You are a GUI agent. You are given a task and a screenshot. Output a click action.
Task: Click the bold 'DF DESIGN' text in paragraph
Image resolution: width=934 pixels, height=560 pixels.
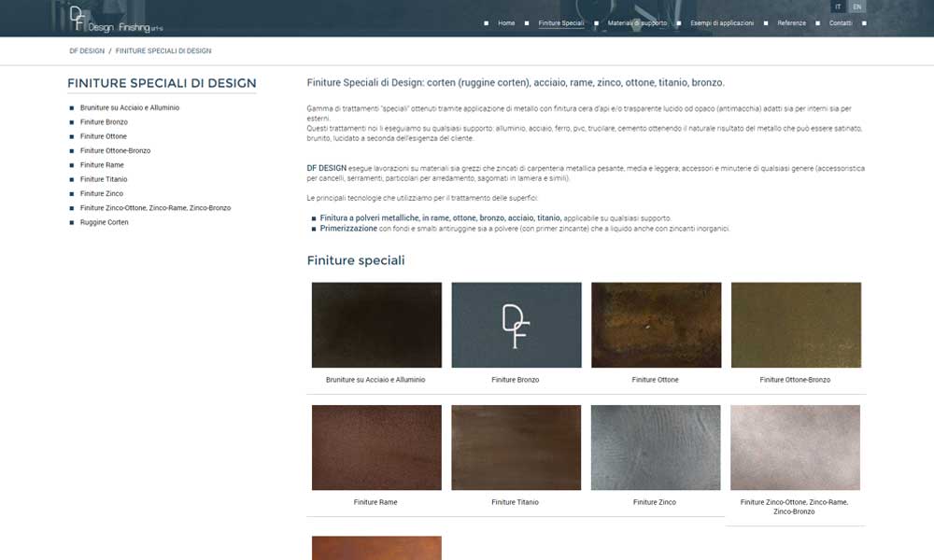[326, 168]
